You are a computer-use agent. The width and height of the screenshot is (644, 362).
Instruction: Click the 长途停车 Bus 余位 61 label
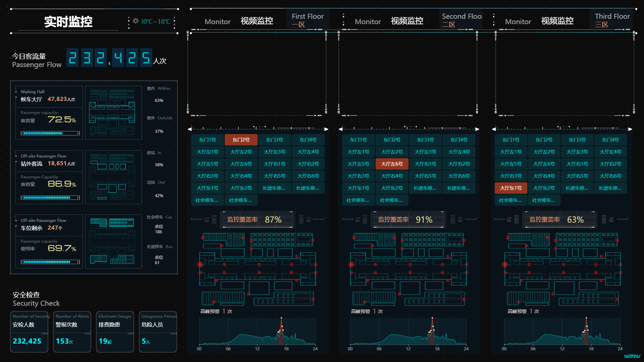click(x=160, y=254)
